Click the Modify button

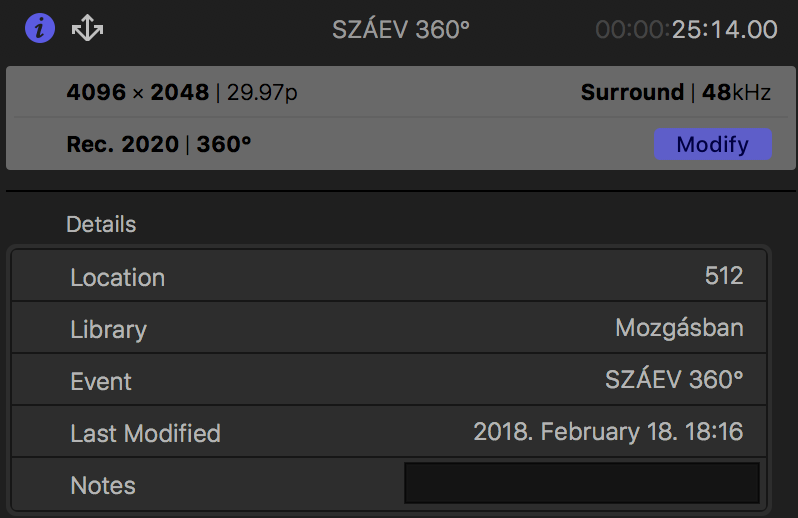tap(712, 144)
